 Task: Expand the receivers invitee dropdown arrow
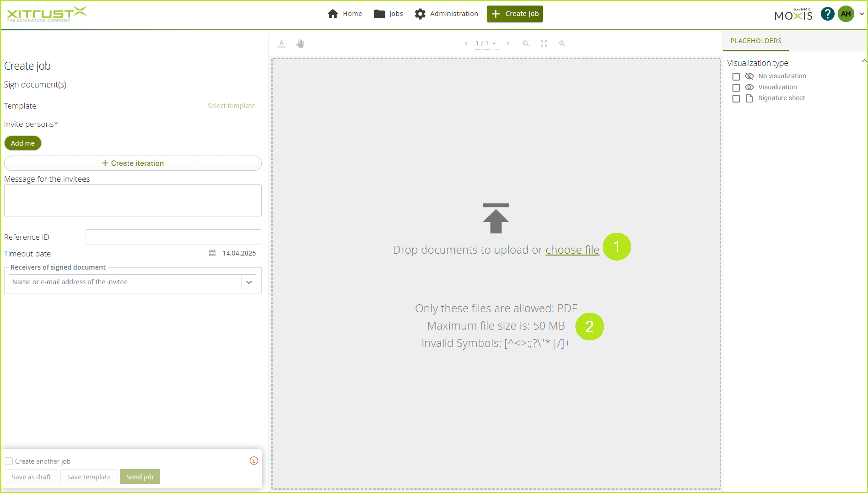[x=249, y=282]
